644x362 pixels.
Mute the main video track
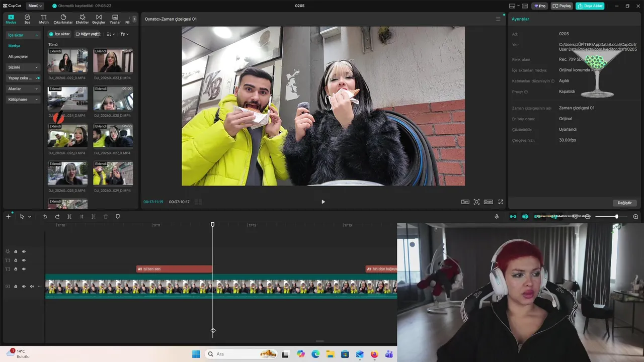32,287
